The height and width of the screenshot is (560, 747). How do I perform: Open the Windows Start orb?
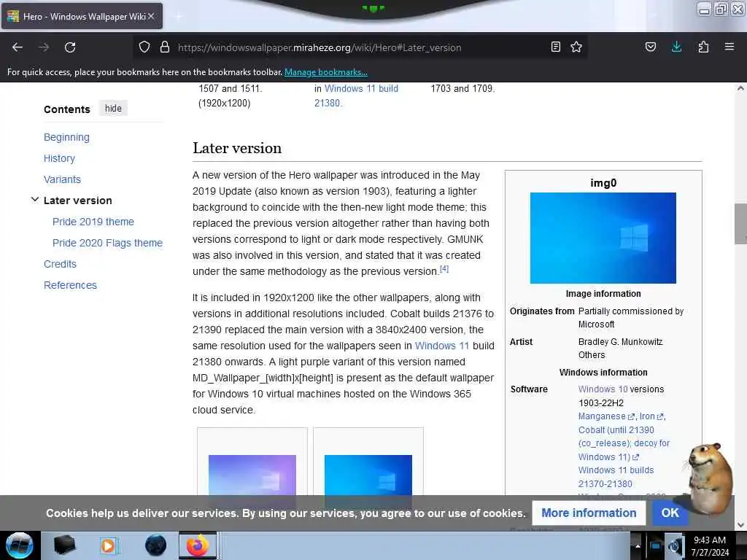(20, 545)
